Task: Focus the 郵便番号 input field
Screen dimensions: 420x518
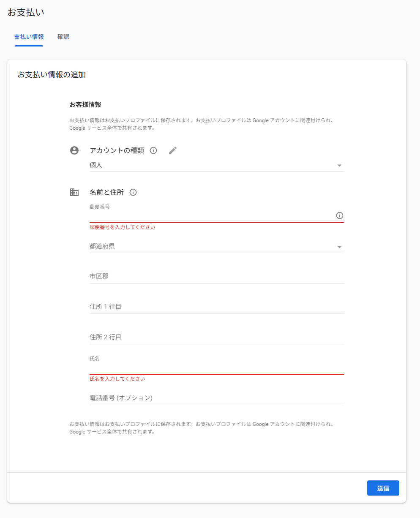Action: (211, 216)
